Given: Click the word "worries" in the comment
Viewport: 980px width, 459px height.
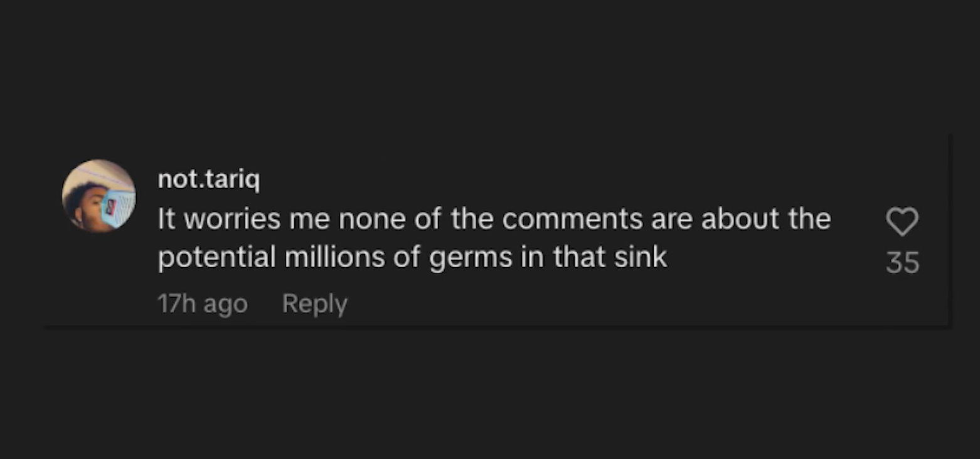Looking at the screenshot, I should [x=233, y=219].
